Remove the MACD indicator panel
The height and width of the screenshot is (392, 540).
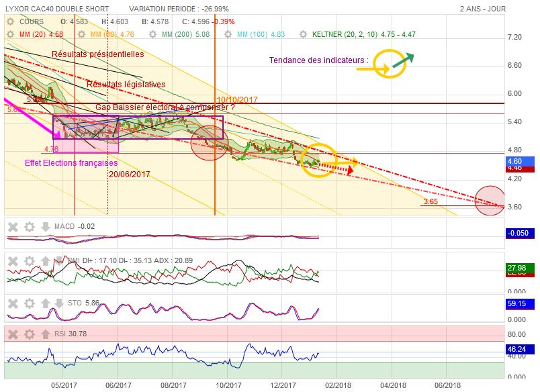click(13, 227)
